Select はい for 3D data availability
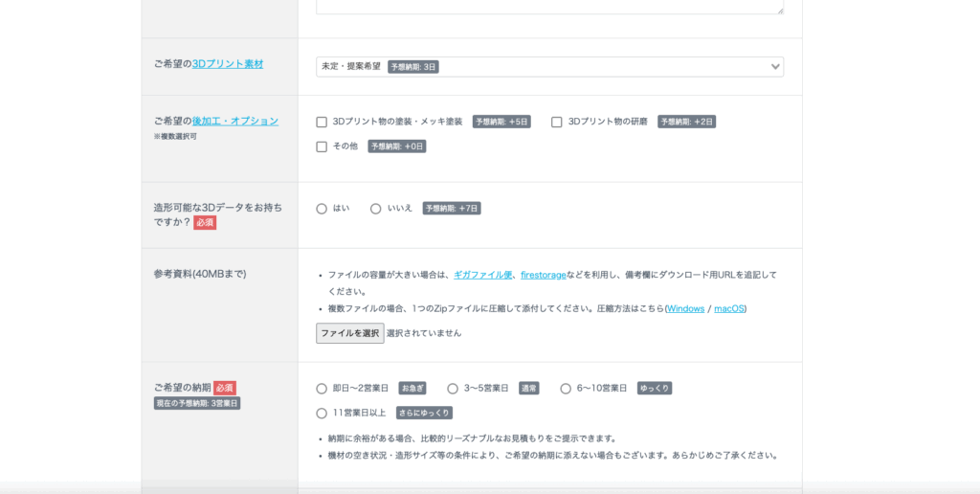The height and width of the screenshot is (494, 980). [x=322, y=209]
